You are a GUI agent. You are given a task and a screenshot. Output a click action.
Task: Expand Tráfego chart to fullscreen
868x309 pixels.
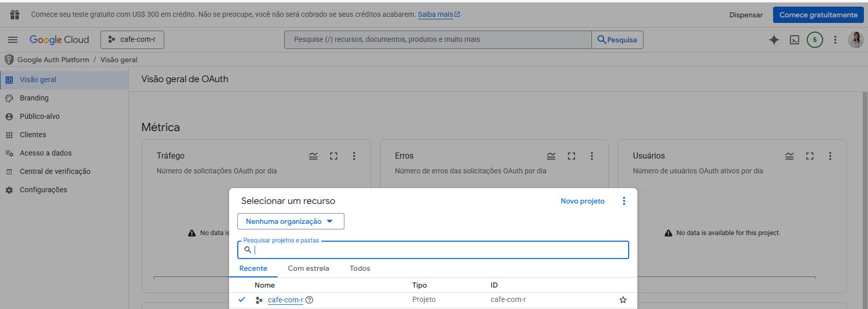334,156
